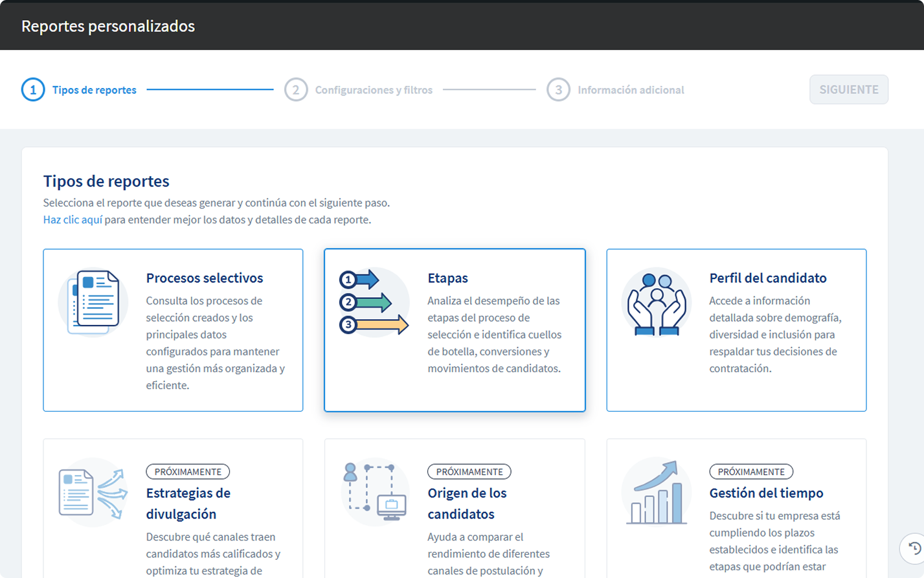The width and height of the screenshot is (924, 578).
Task: Open Configuraciones y filtros step
Action: click(374, 90)
